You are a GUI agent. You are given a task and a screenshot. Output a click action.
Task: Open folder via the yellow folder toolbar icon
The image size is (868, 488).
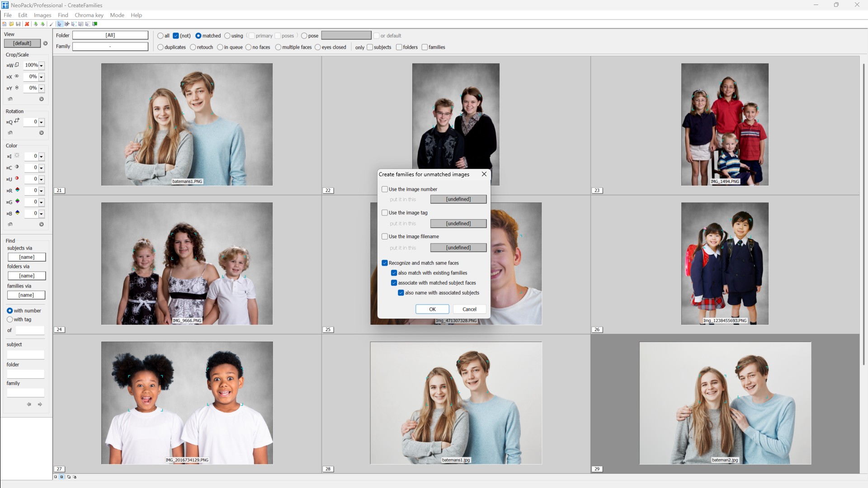point(11,24)
